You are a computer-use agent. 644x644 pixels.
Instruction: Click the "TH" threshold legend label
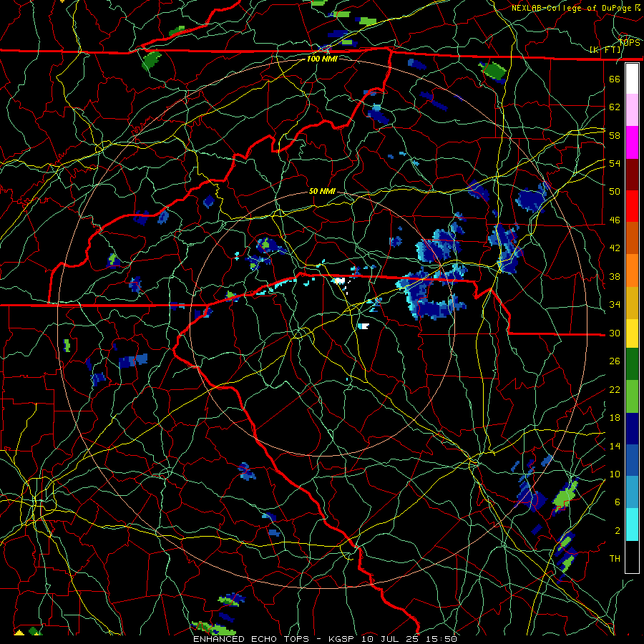click(615, 559)
